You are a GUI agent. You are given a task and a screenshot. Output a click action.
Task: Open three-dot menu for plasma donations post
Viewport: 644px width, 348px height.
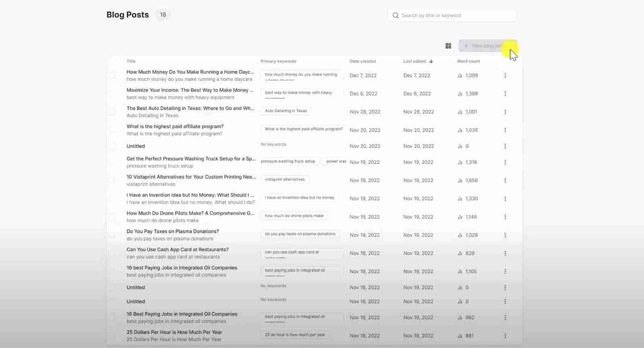coord(505,235)
